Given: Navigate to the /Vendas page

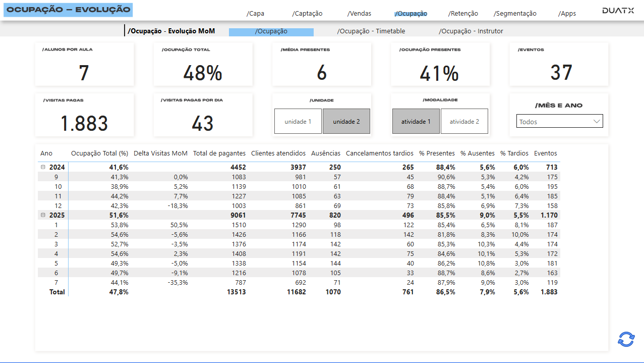Looking at the screenshot, I should [359, 13].
